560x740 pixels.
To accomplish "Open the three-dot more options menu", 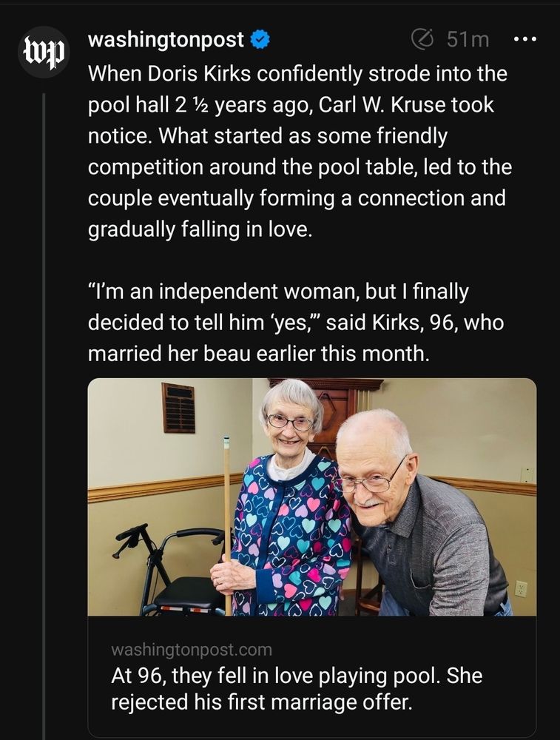I will pyautogui.click(x=525, y=39).
